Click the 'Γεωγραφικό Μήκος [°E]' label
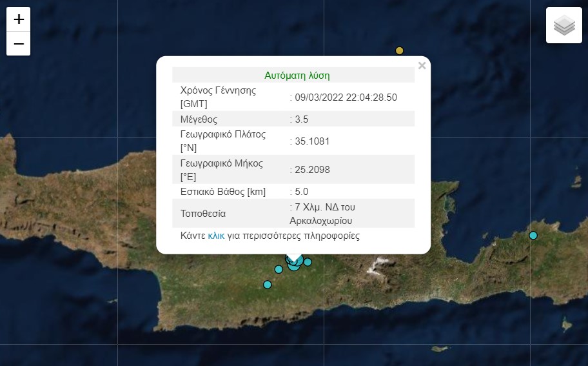588x366 pixels. 222,170
